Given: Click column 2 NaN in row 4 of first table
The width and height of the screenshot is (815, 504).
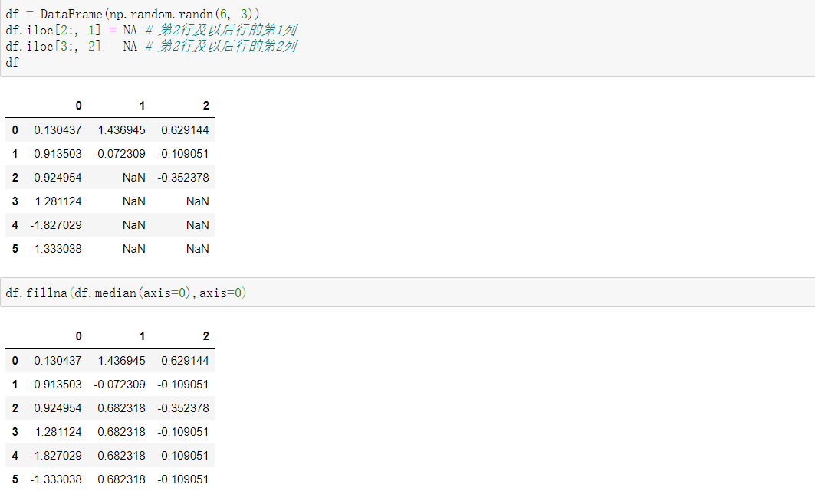Looking at the screenshot, I should tap(198, 225).
